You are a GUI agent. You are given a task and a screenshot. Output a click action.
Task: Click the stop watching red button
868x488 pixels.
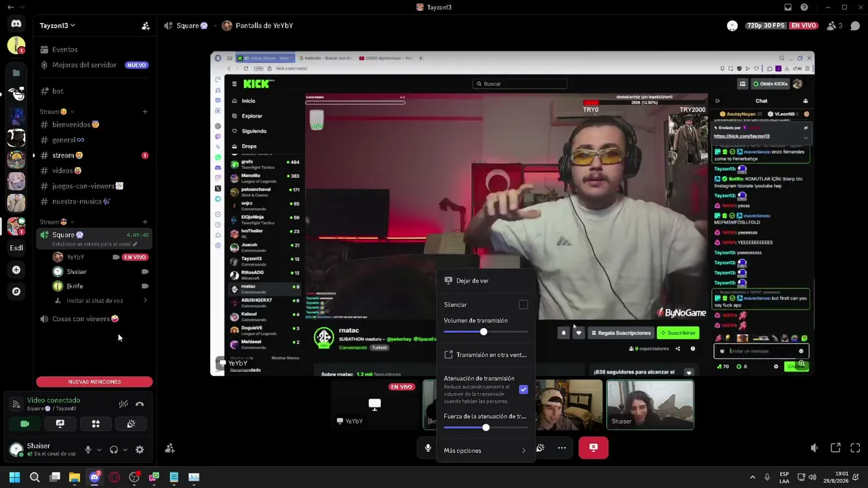(x=593, y=447)
